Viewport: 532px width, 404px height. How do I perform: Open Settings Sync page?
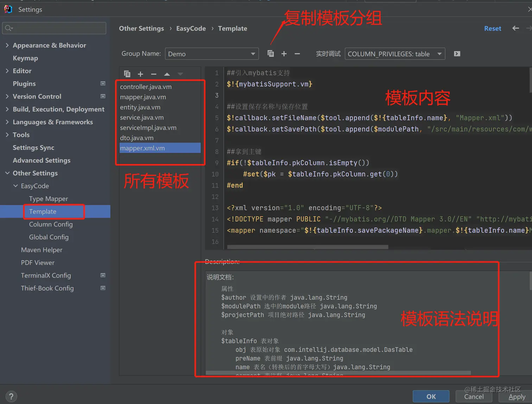click(33, 148)
